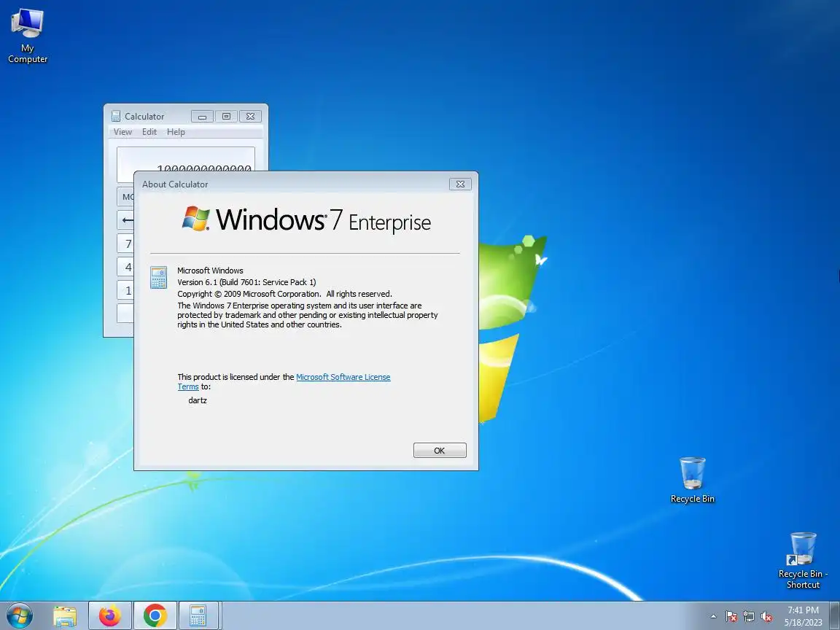Click the Windows flag logo in About dialog
Screen dimensions: 840x630
pyautogui.click(x=195, y=219)
